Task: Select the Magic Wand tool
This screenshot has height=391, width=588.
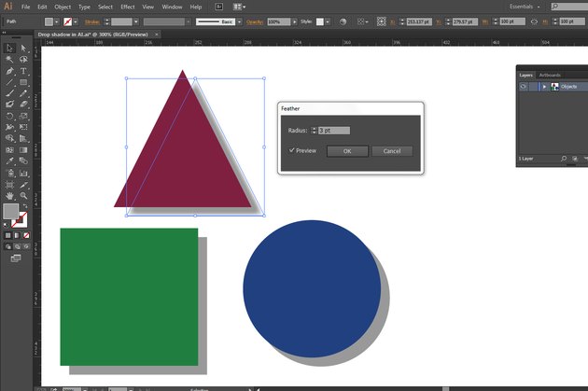Action: (x=9, y=60)
